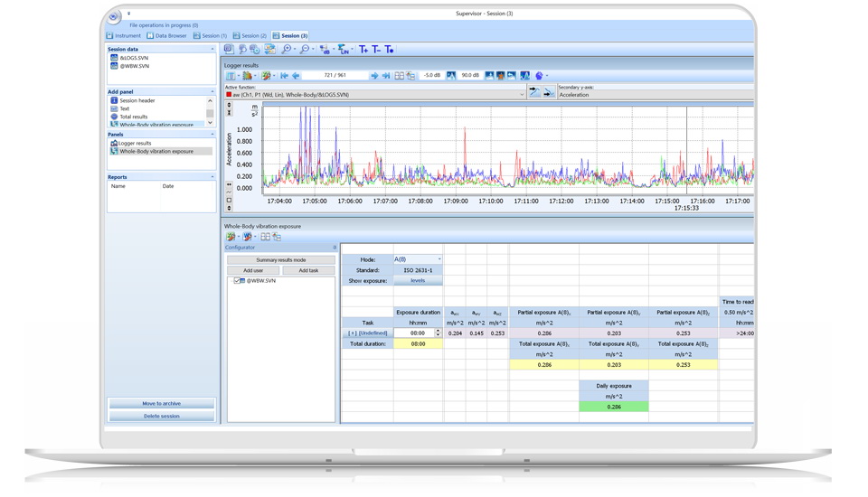
Task: Open the Active function dropdown
Action: click(x=522, y=94)
